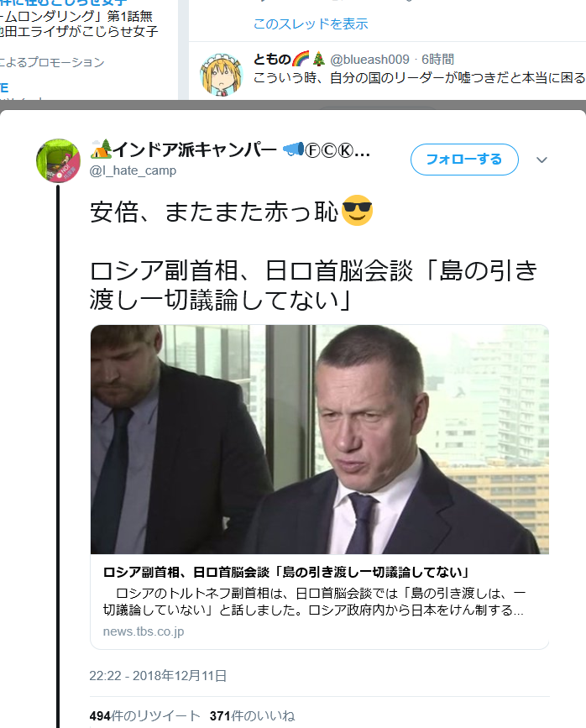Viewport: 586px width, 728px height.
Task: Click the bold link card headline ロシア副首相
Action: point(286,572)
